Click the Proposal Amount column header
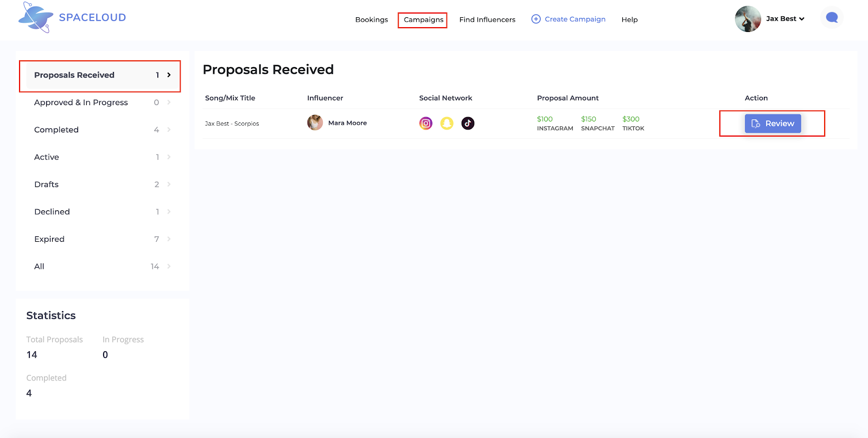Image resolution: width=868 pixels, height=438 pixels. [x=568, y=98]
